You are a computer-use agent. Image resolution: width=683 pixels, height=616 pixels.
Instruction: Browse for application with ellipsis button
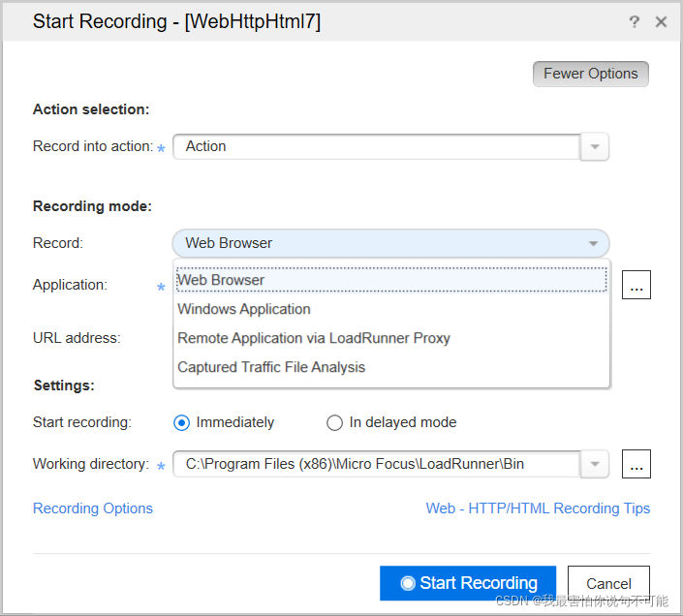pyautogui.click(x=636, y=286)
